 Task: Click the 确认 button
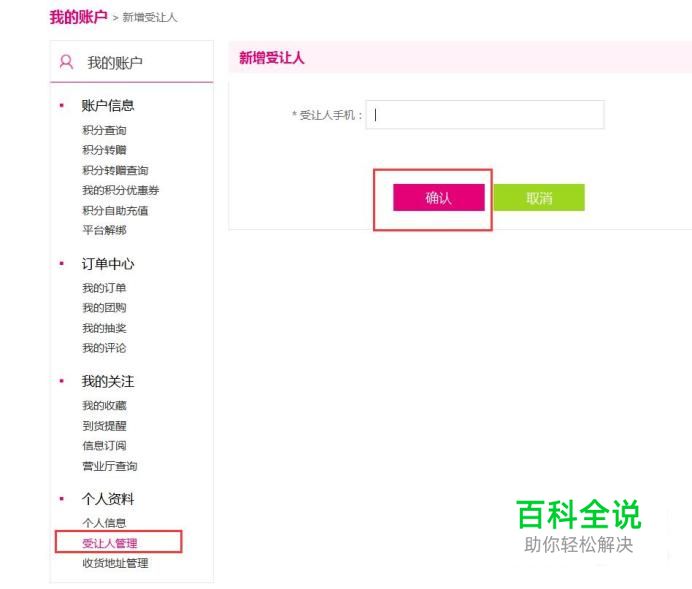pyautogui.click(x=439, y=198)
